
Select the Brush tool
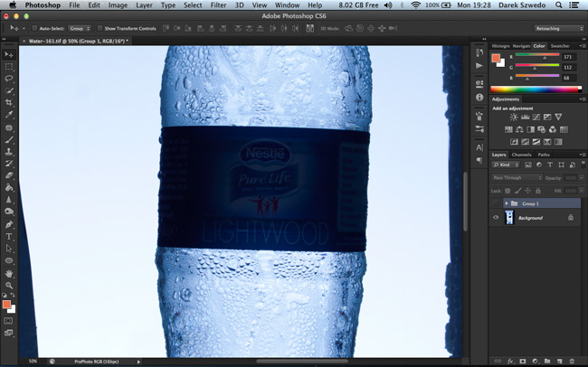pyautogui.click(x=9, y=139)
